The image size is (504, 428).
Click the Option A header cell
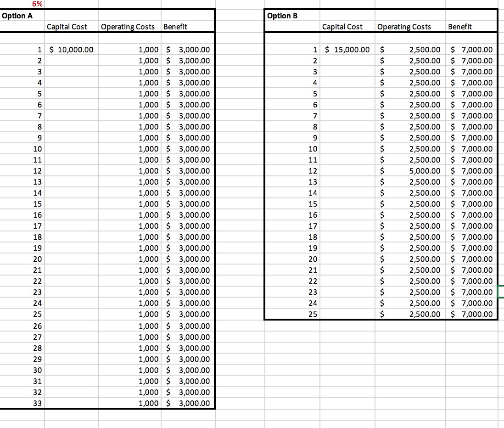22,16
